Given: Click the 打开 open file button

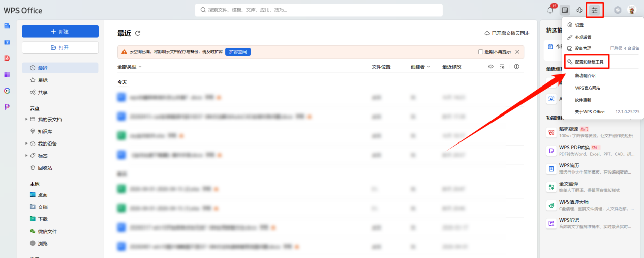Looking at the screenshot, I should pyautogui.click(x=60, y=47).
